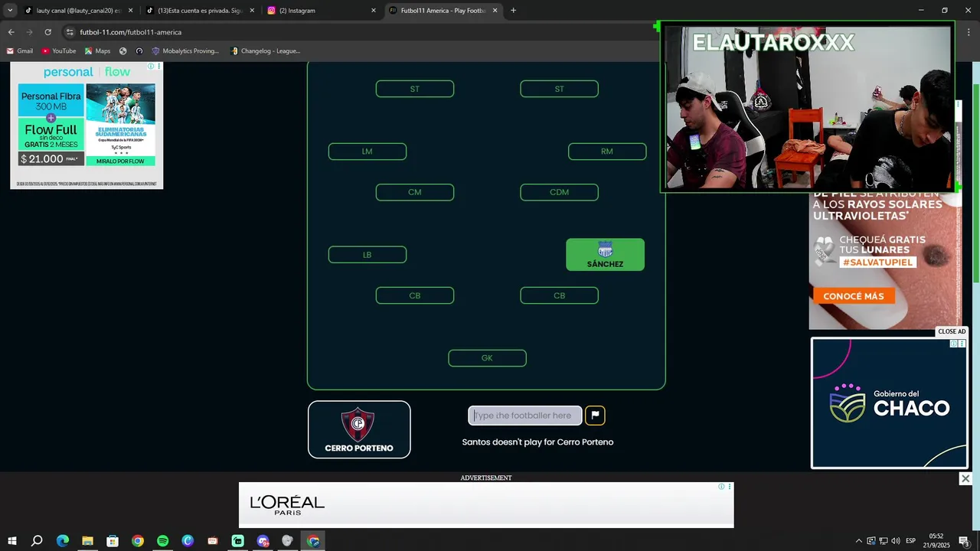Click CLOSE AD above the Chaco advert
This screenshot has height=551, width=980.
point(952,331)
